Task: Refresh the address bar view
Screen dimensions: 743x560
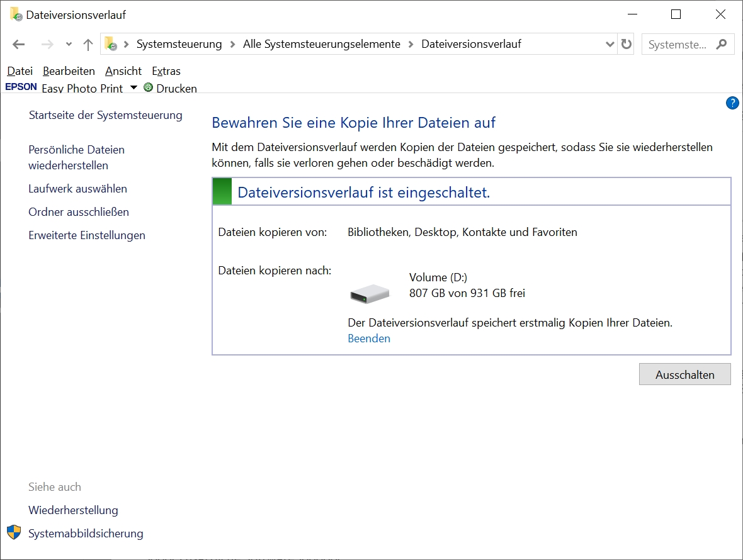Action: click(626, 44)
